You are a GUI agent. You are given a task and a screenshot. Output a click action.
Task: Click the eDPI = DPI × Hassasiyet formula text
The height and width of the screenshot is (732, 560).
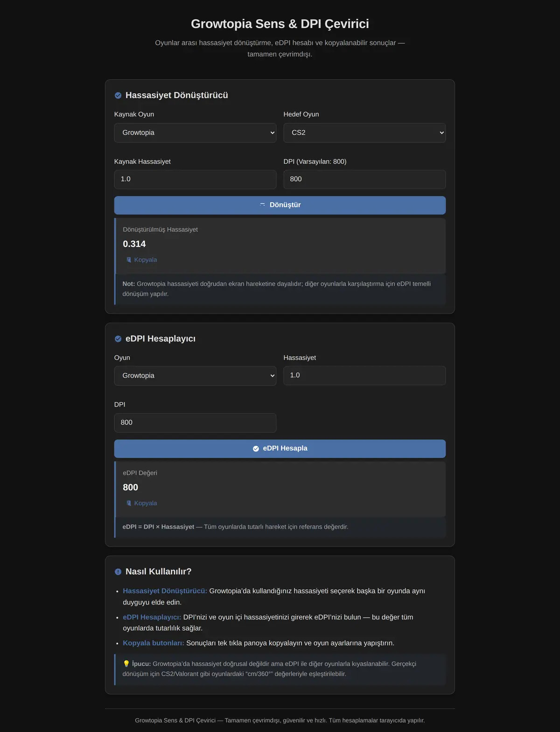click(158, 527)
